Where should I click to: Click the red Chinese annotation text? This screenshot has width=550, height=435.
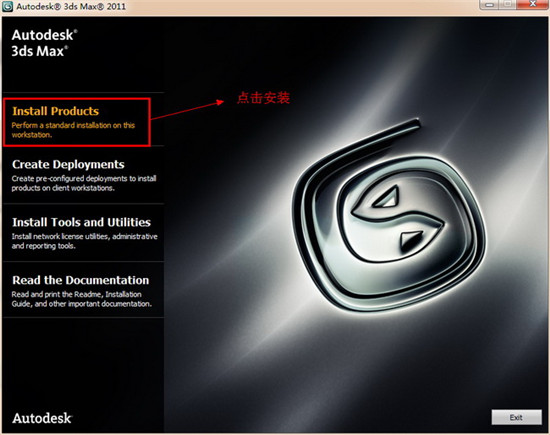pos(263,98)
